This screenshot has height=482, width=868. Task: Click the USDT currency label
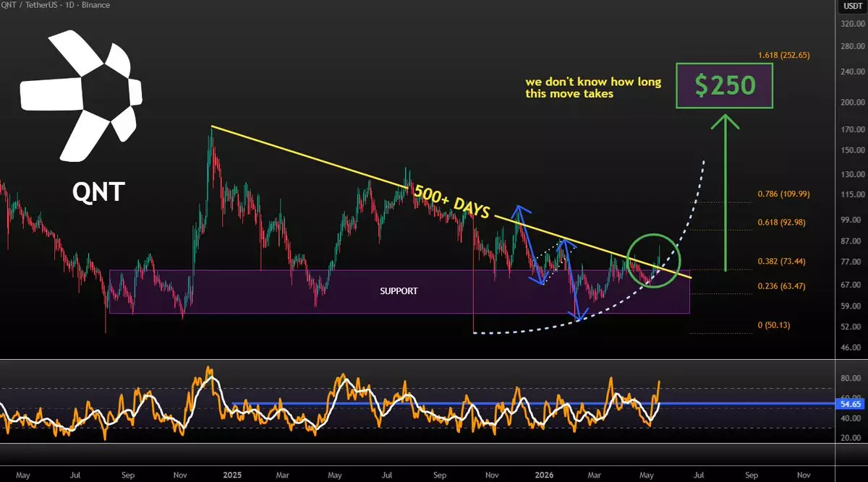point(852,6)
